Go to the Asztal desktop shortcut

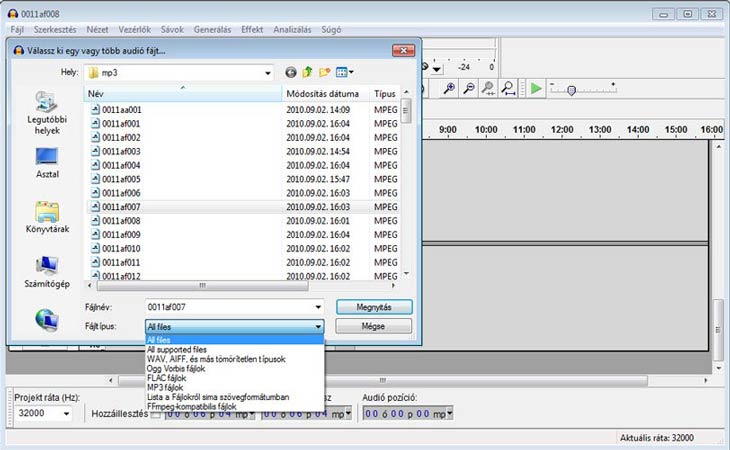[x=46, y=162]
